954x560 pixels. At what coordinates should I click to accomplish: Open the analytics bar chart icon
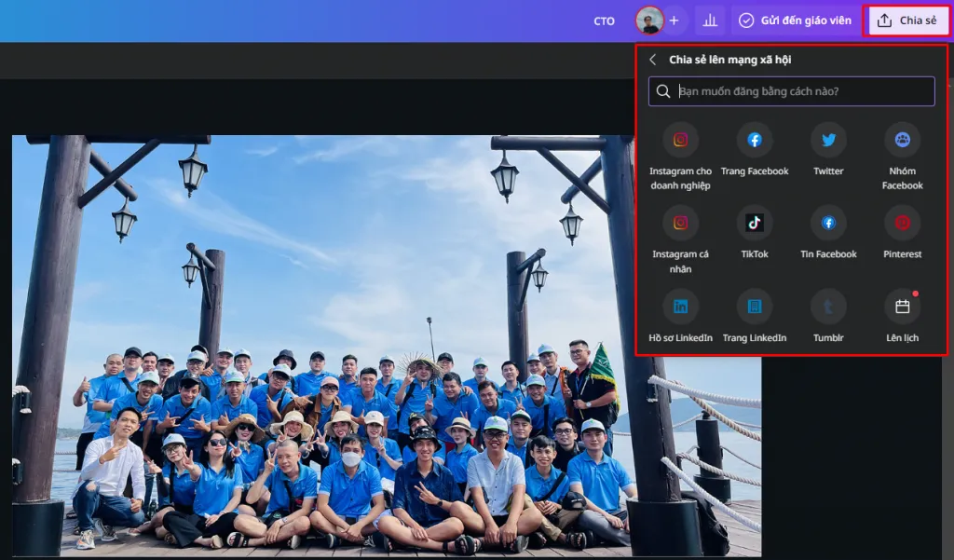(709, 20)
